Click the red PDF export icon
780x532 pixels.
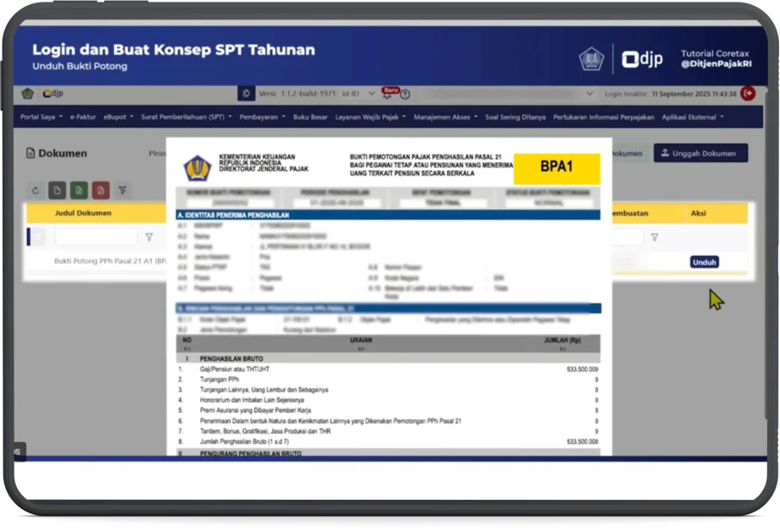pyautogui.click(x=101, y=191)
